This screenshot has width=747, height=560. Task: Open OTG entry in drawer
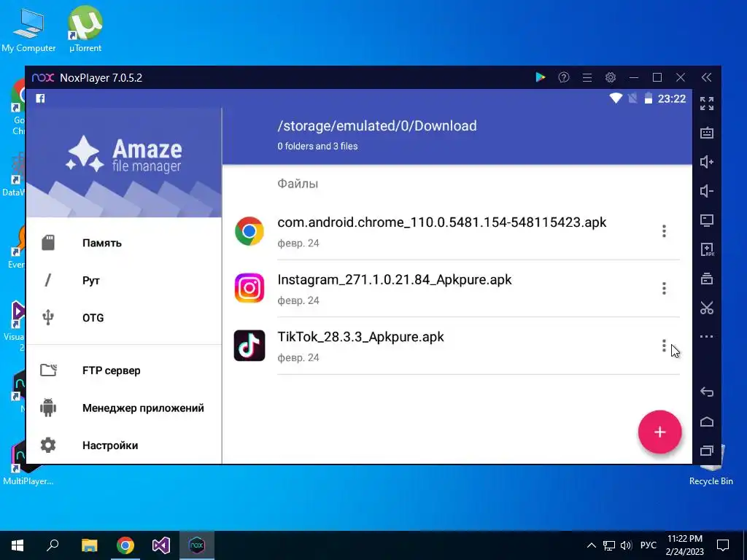tap(124, 318)
